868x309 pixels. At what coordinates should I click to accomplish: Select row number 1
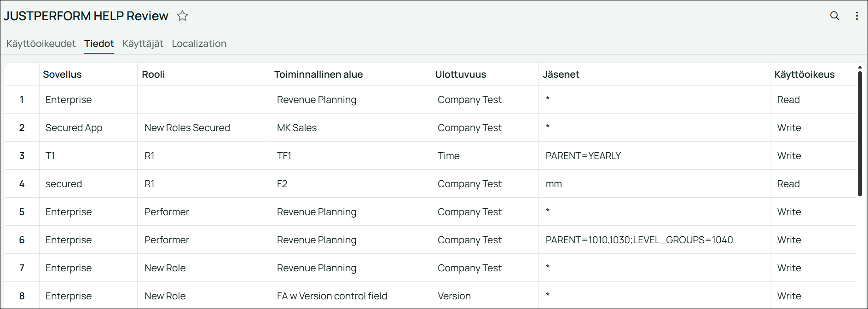(22, 100)
